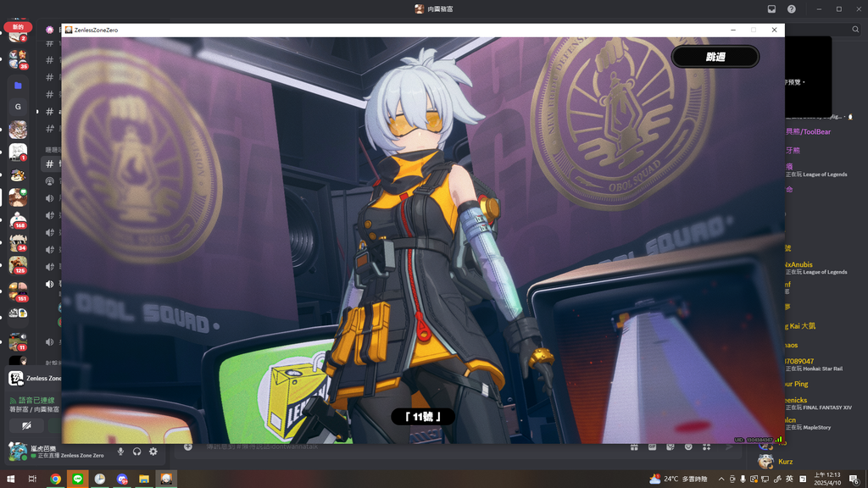
Task: Open Discord server with the 11 unread badge
Action: pyautogui.click(x=18, y=341)
